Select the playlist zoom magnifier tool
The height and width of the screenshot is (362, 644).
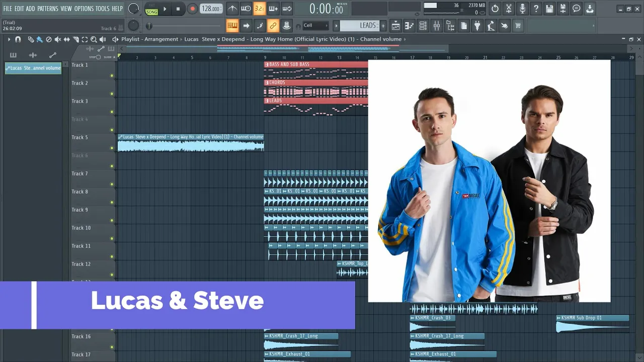(94, 39)
